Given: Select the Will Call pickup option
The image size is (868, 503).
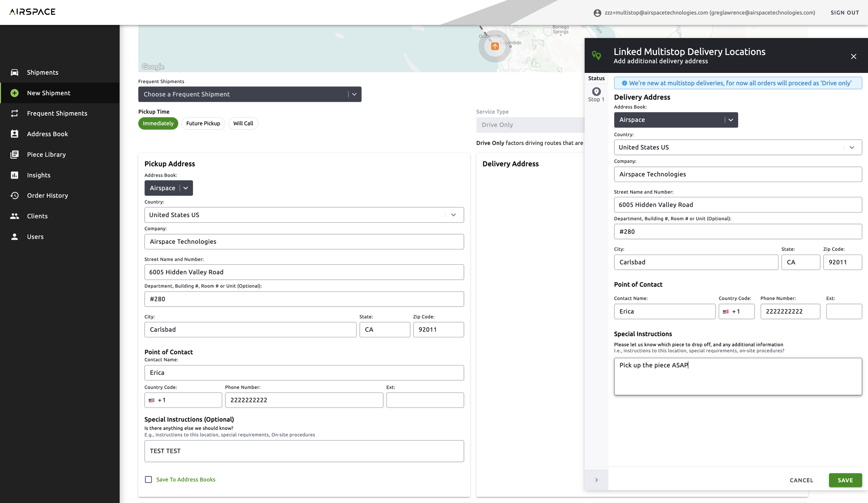Looking at the screenshot, I should coord(243,123).
